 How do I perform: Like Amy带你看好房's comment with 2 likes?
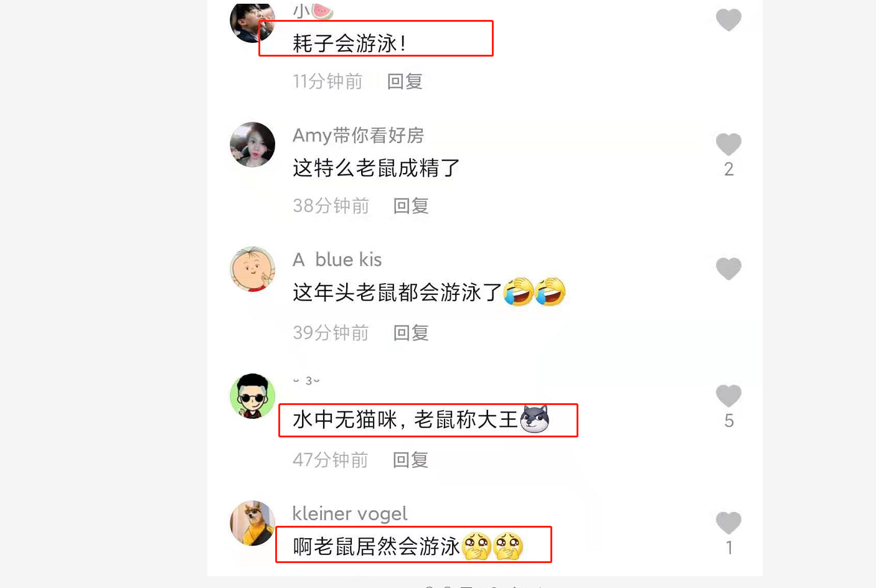coord(728,144)
